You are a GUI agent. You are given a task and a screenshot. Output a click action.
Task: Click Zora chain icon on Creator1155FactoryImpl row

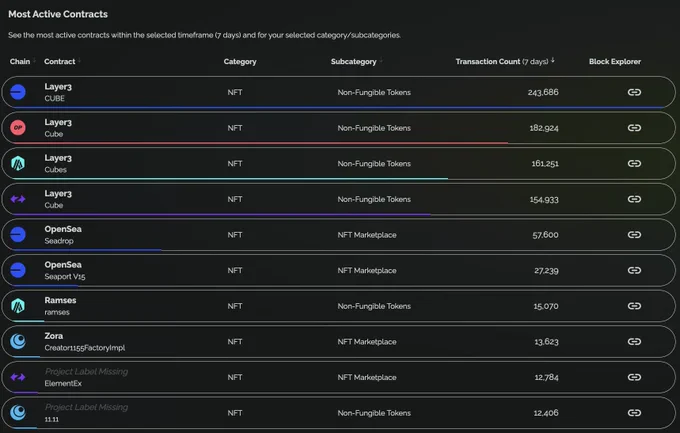click(x=18, y=341)
